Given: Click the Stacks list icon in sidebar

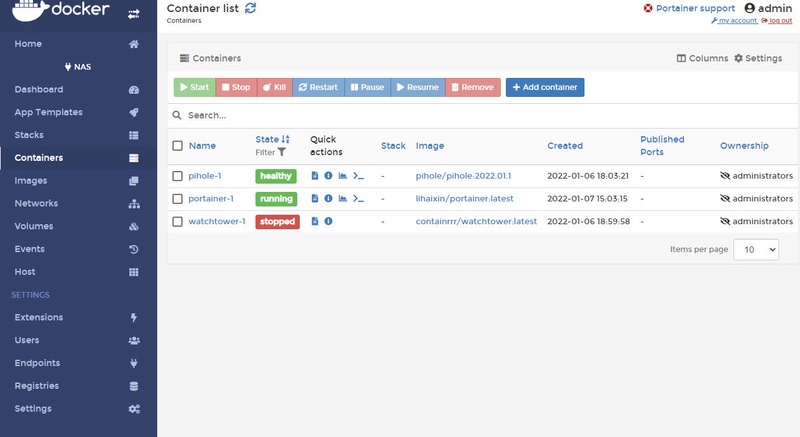Looking at the screenshot, I should click(x=134, y=135).
